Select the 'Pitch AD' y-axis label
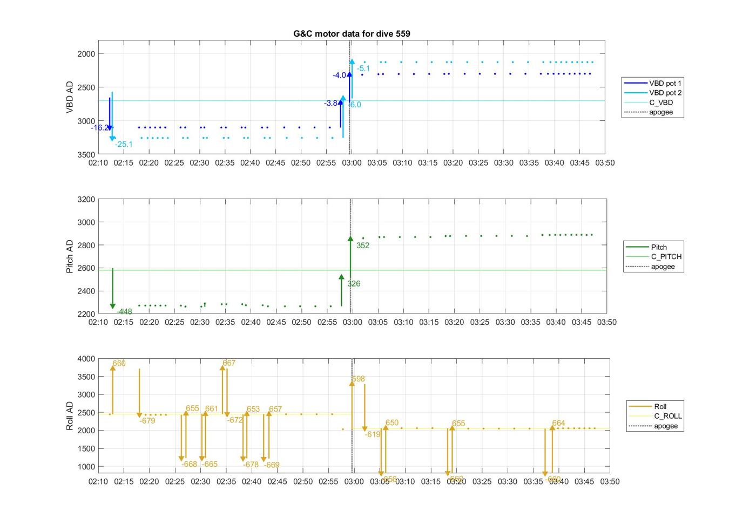 point(70,256)
